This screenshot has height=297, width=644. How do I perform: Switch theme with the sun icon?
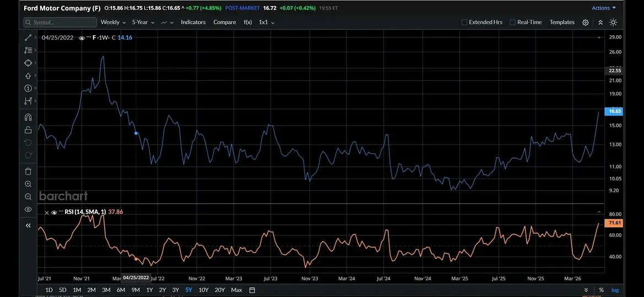point(613,22)
